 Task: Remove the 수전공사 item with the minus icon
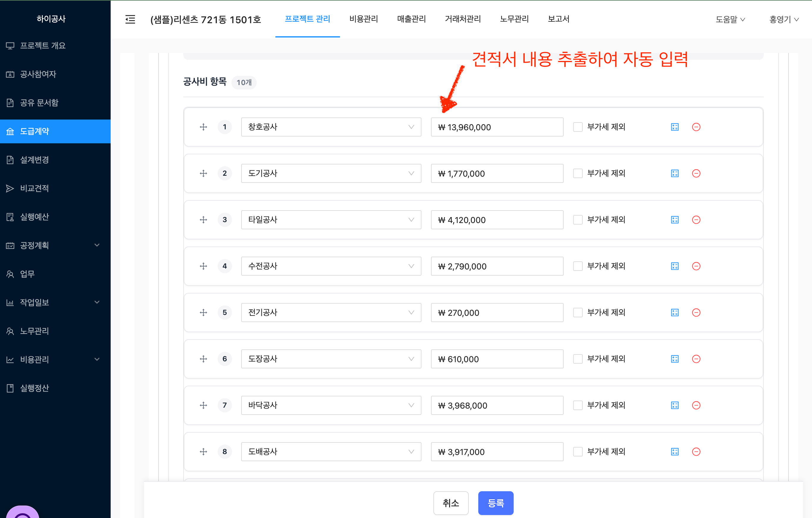(696, 266)
